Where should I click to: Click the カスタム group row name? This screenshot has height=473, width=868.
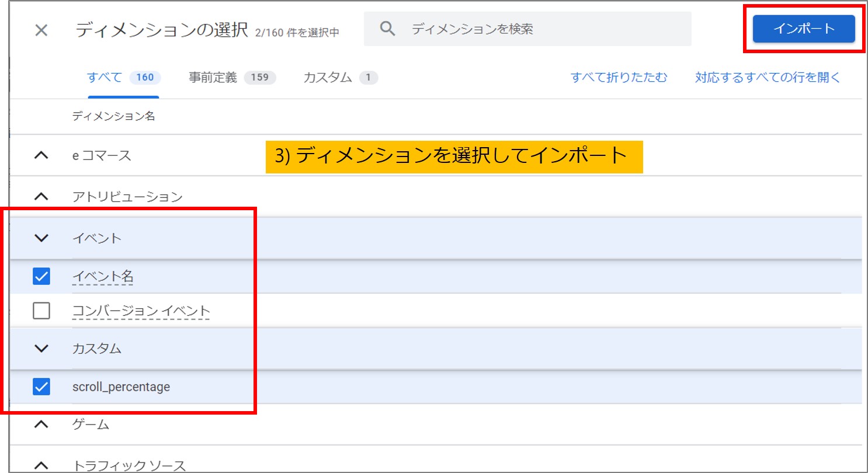point(97,349)
